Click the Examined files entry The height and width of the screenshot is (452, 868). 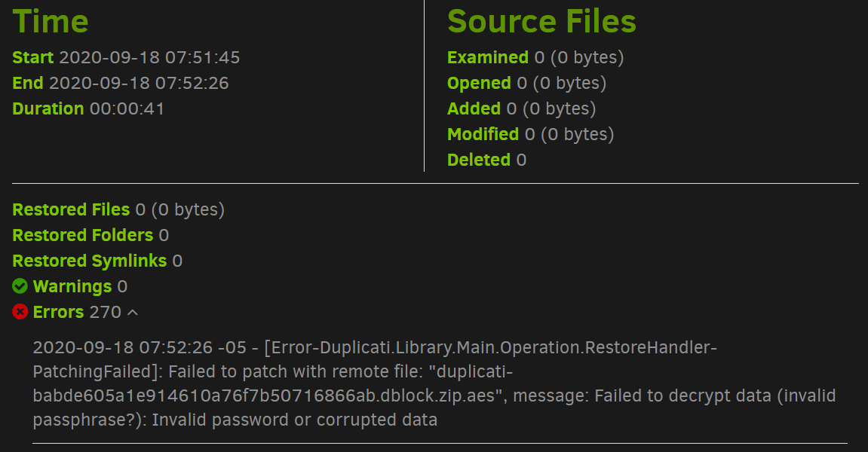coord(535,57)
